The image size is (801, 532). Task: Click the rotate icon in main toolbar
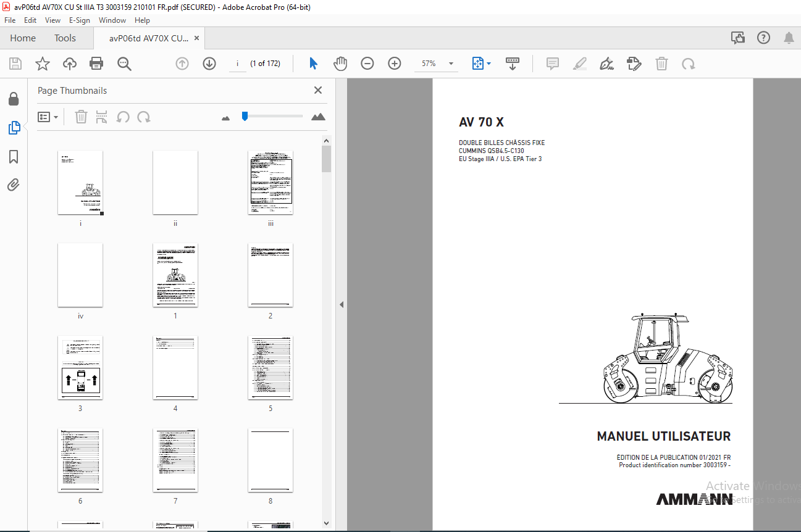click(x=688, y=64)
